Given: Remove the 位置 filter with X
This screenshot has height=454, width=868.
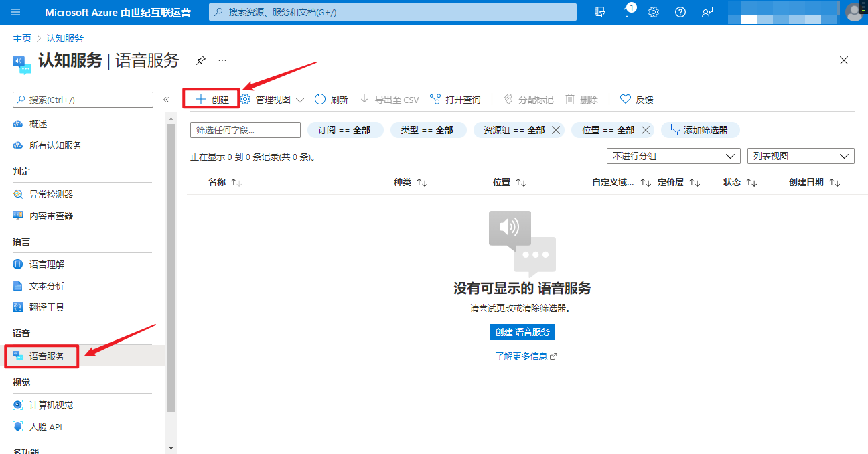Looking at the screenshot, I should (x=646, y=130).
